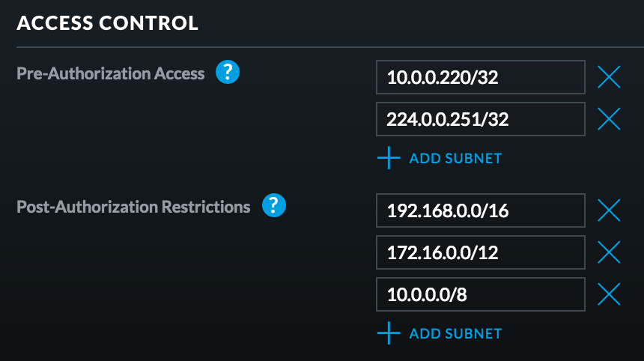
Task: Open help for Post-Authorization Restrictions
Action: coord(274,205)
